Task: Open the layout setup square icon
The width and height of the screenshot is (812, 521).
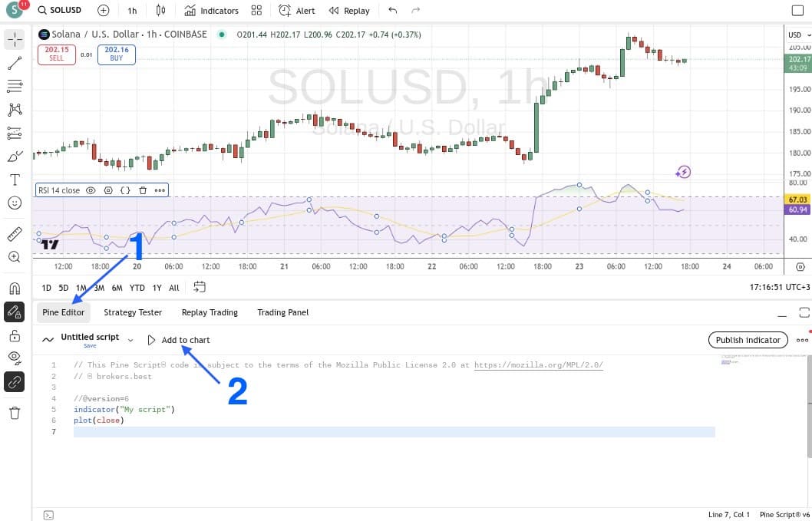Action: pyautogui.click(x=797, y=10)
